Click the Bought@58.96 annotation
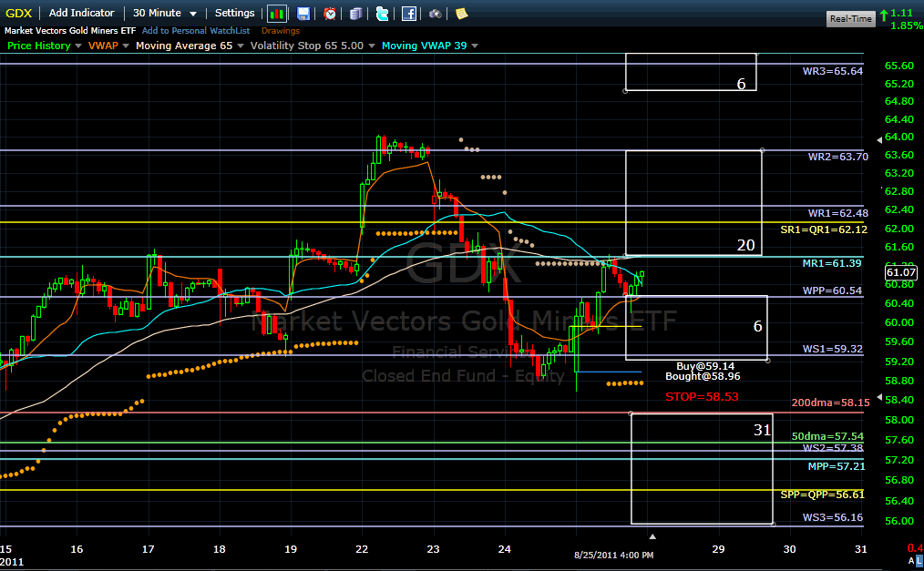 tap(703, 376)
